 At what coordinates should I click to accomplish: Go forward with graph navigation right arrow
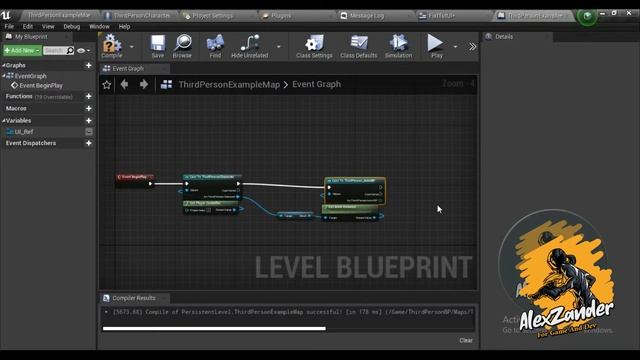click(x=144, y=84)
